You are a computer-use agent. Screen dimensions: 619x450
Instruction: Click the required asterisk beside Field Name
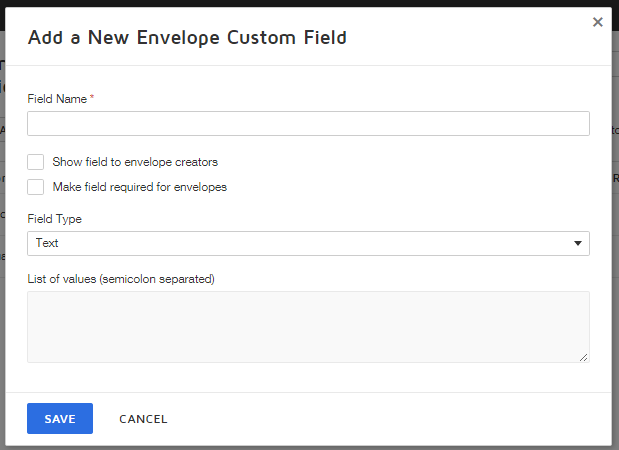[92, 98]
